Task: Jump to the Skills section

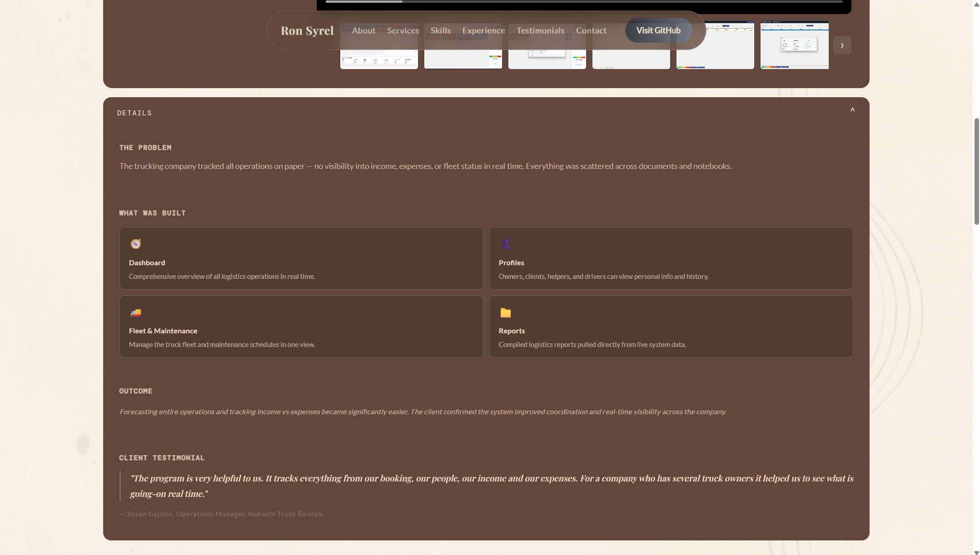Action: pos(440,30)
